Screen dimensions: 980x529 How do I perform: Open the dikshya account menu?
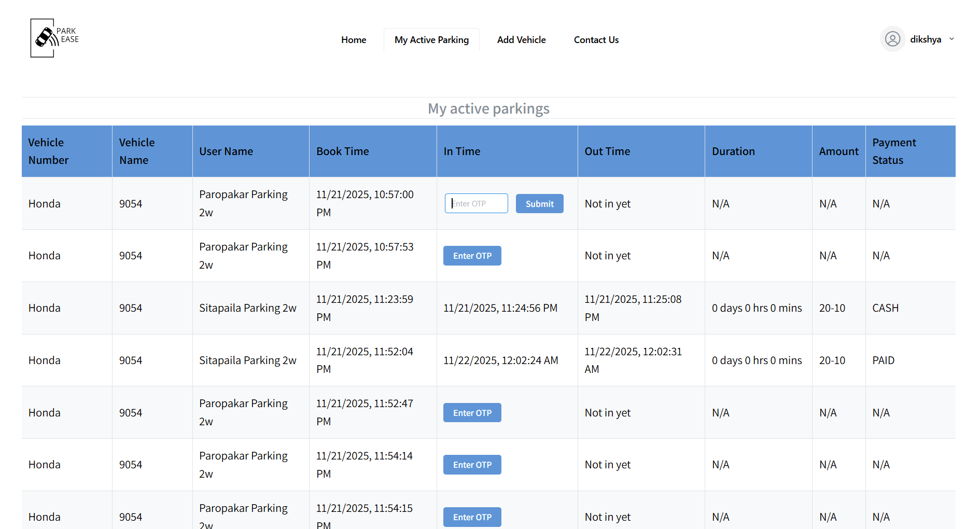926,39
